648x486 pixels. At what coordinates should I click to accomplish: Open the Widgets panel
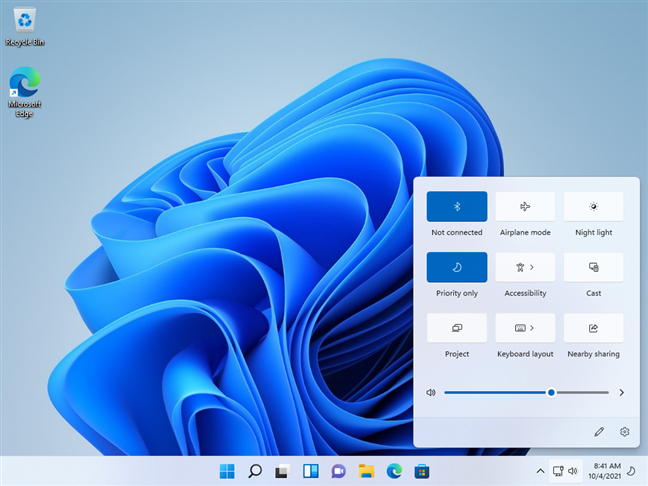(311, 471)
